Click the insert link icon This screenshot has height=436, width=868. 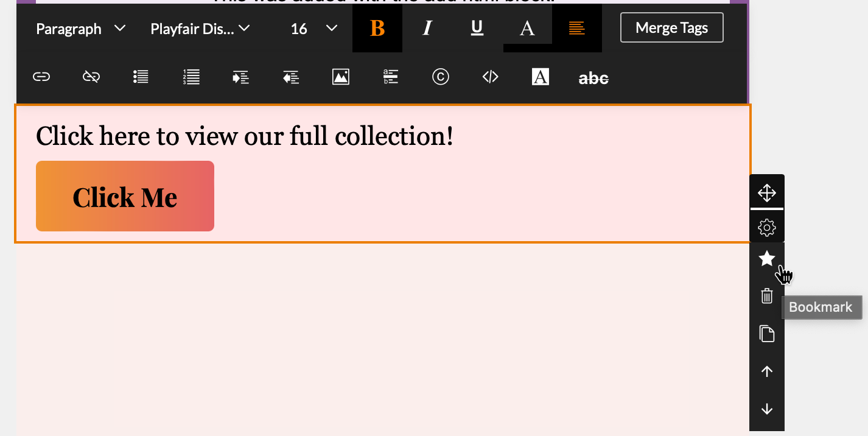[x=41, y=77]
